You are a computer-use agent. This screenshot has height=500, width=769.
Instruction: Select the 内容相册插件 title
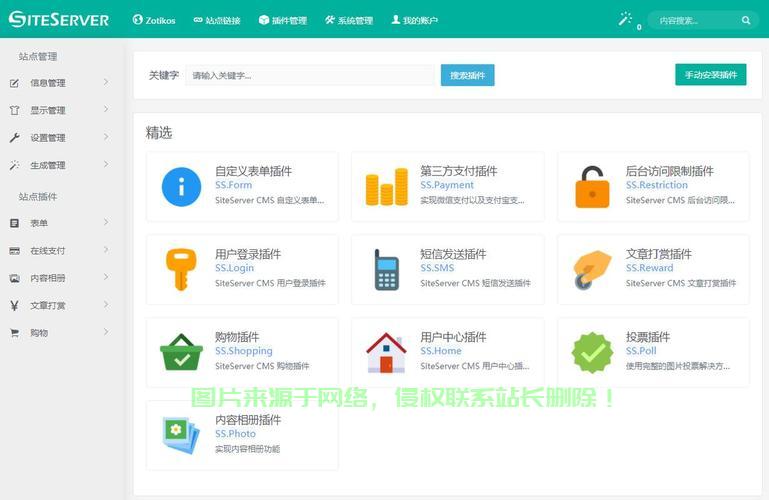[x=248, y=420]
